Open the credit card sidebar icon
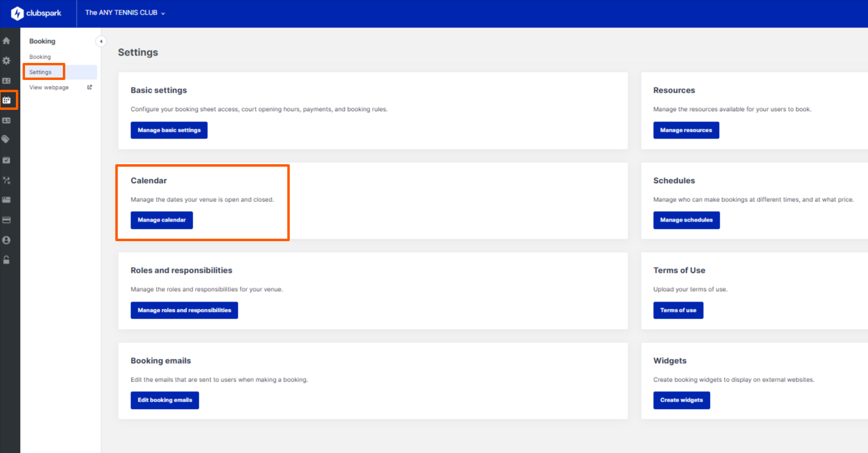The height and width of the screenshot is (453, 868). 7,220
